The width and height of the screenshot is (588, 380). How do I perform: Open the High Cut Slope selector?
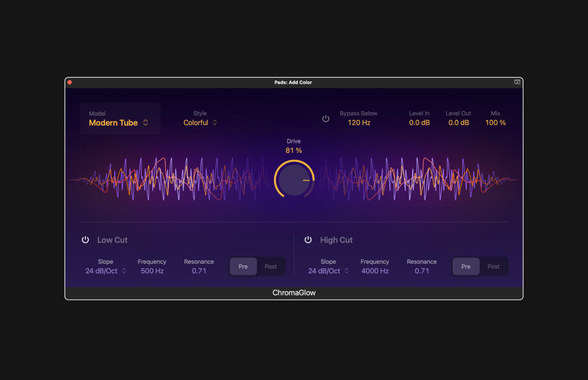point(347,271)
